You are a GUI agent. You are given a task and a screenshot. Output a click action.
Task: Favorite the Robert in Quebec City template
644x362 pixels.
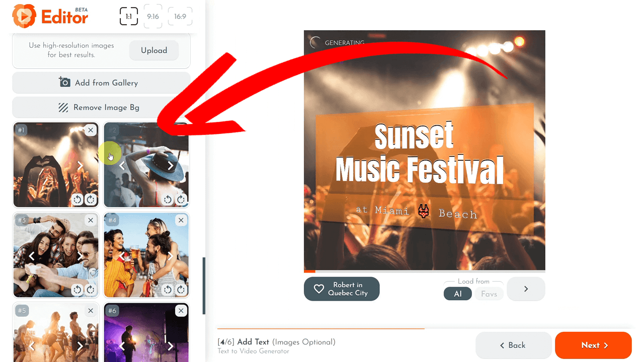click(x=342, y=289)
